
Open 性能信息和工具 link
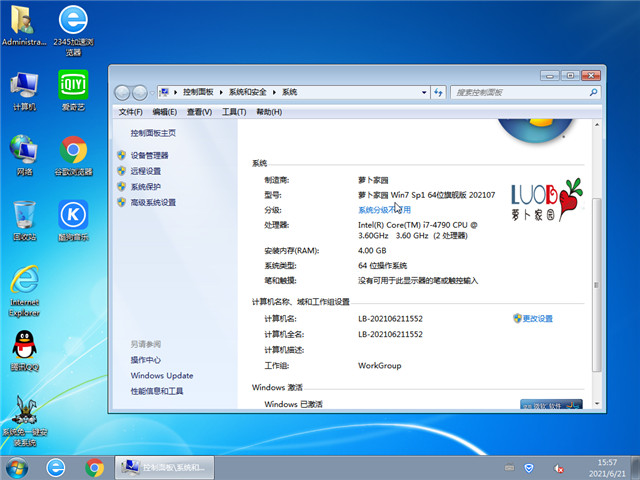point(157,391)
